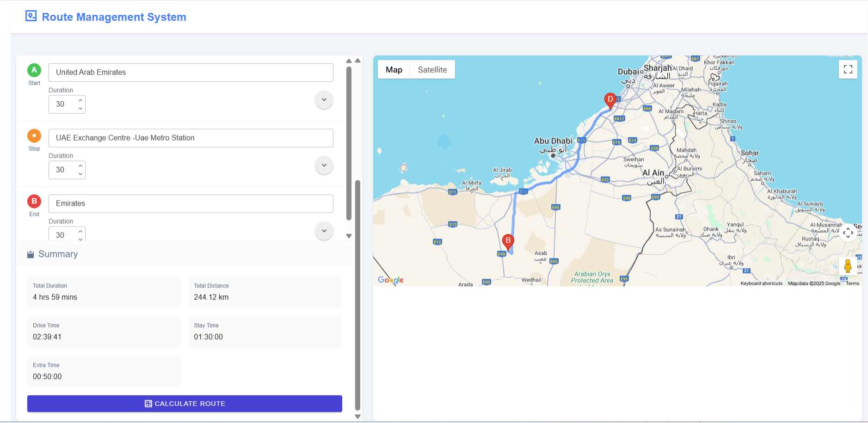868x423 pixels.
Task: Click the stops list scrollbar thumb
Action: tap(349, 143)
